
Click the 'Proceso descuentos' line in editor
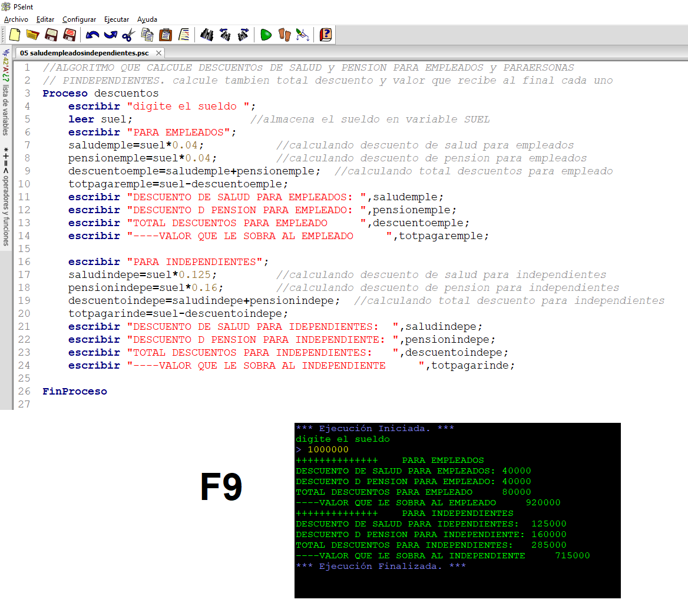pyautogui.click(x=101, y=94)
